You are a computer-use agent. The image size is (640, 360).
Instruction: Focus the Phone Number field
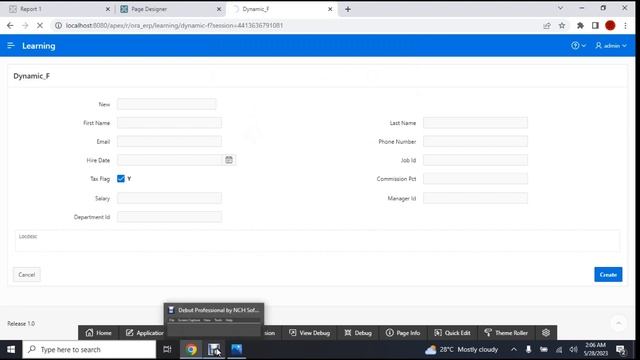tap(475, 142)
